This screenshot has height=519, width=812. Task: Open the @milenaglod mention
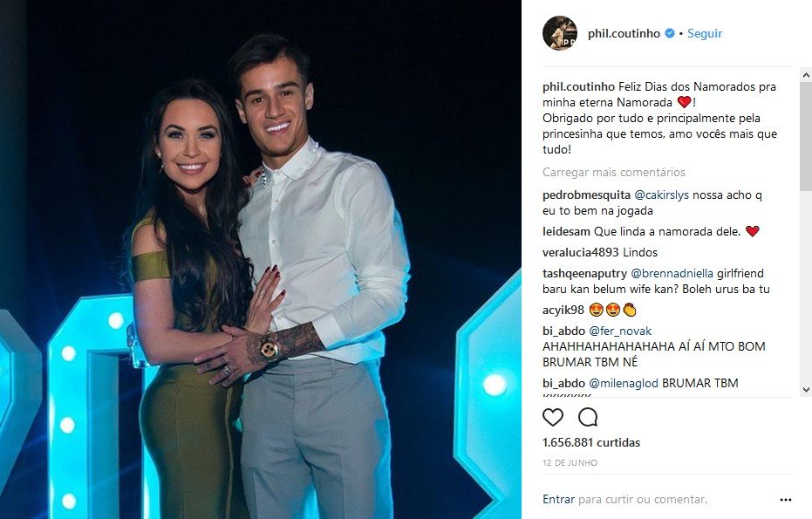click(624, 383)
